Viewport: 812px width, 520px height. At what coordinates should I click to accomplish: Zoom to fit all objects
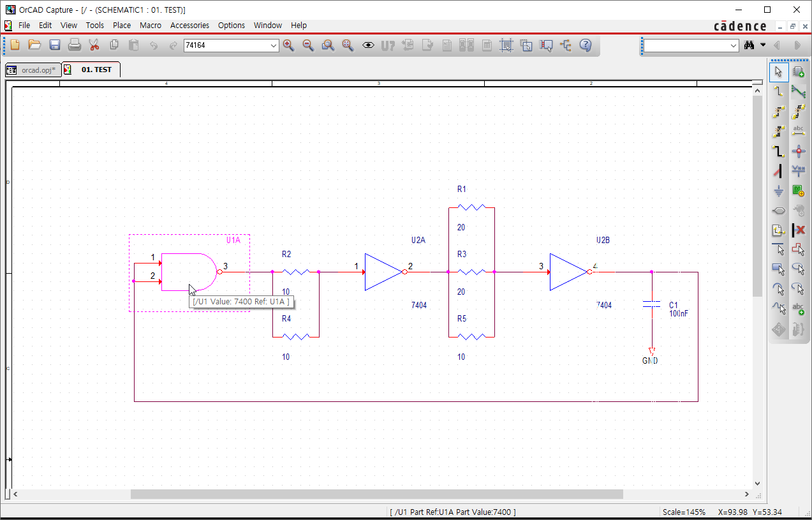[348, 45]
